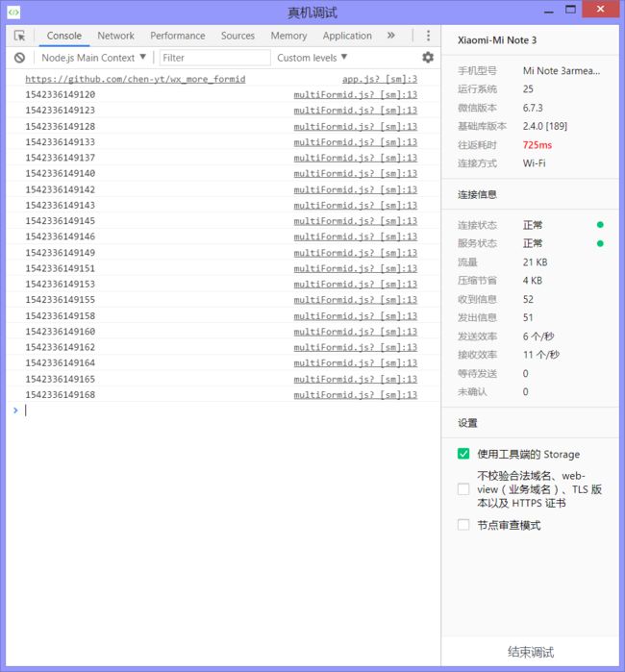Open the github.com/chen-yt/wx_more_formid link
This screenshot has height=672, width=625.
pyautogui.click(x=135, y=79)
